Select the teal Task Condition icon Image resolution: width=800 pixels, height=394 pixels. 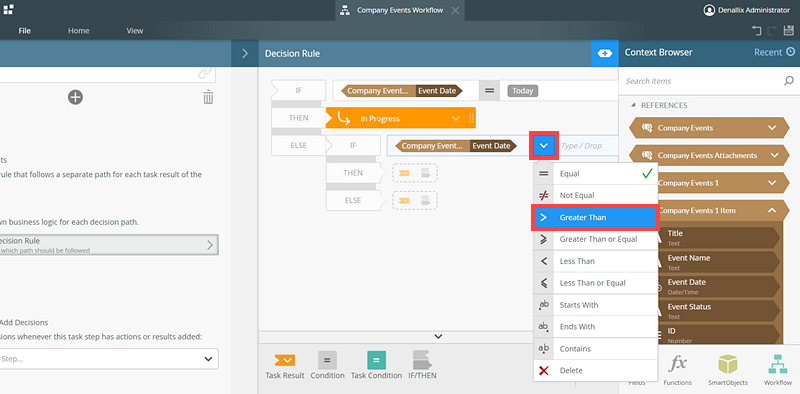pyautogui.click(x=377, y=360)
